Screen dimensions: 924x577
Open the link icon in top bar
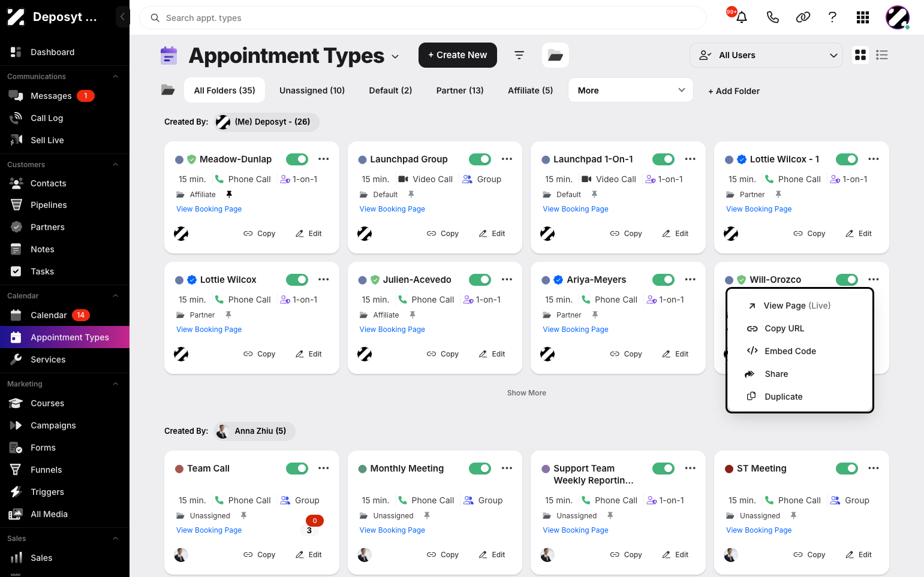coord(803,17)
